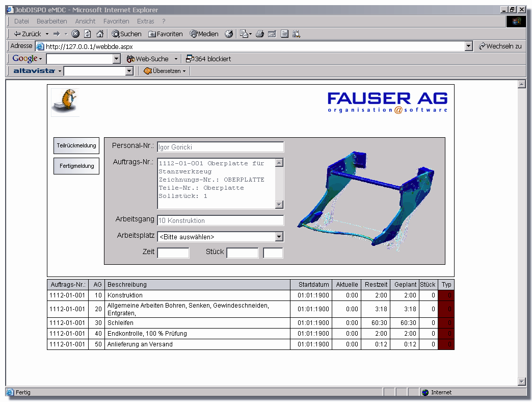The height and width of the screenshot is (402, 532).
Task: Click the 364 blockiert popup blocker
Action: 208,59
